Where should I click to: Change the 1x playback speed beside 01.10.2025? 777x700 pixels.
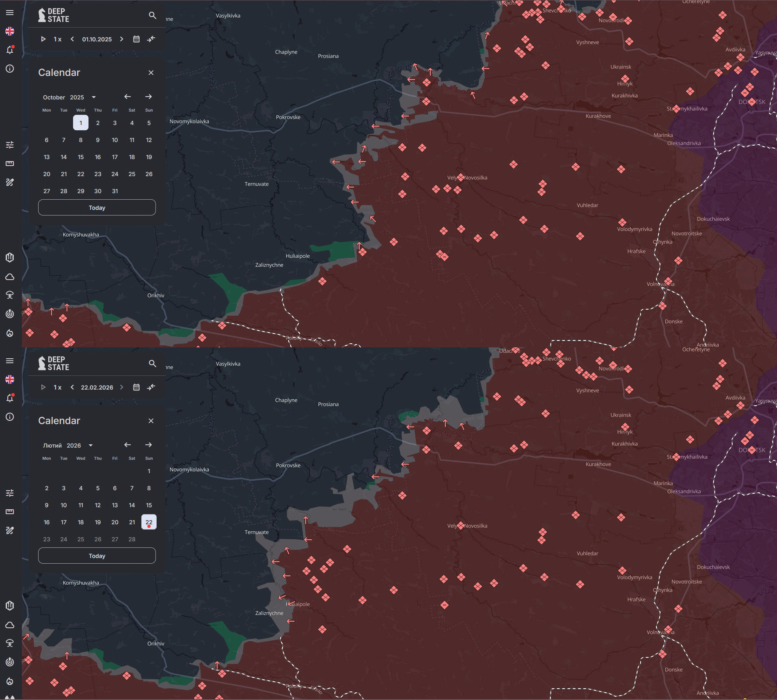(58, 39)
